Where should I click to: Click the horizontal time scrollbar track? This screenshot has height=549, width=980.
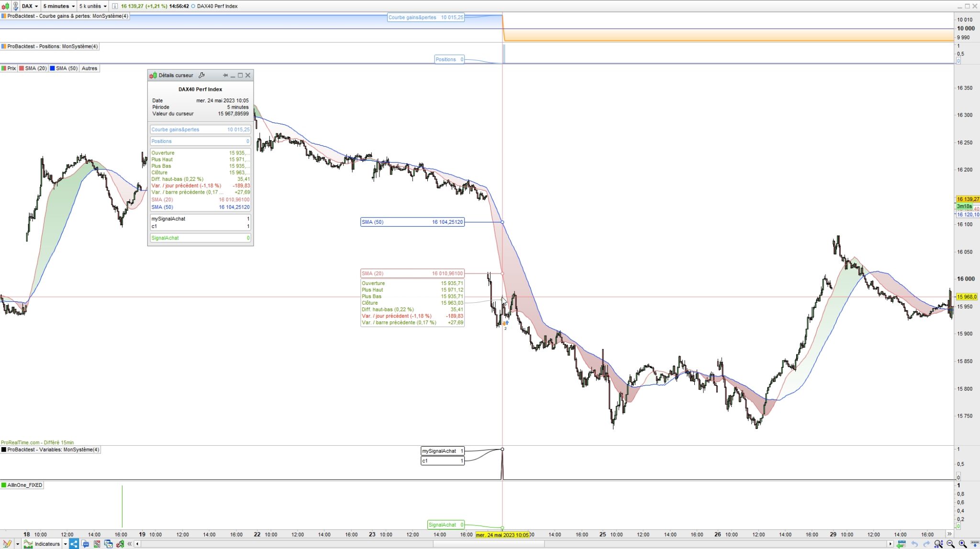coord(287,544)
